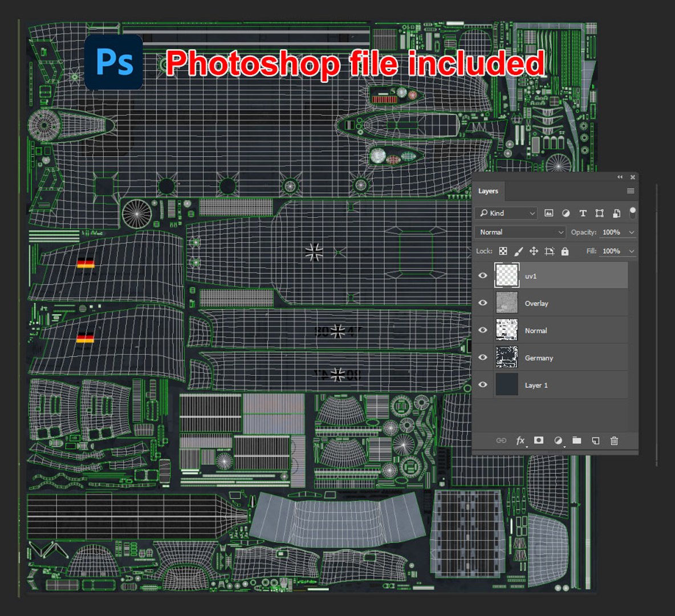Add a layer mask icon

pos(539,440)
